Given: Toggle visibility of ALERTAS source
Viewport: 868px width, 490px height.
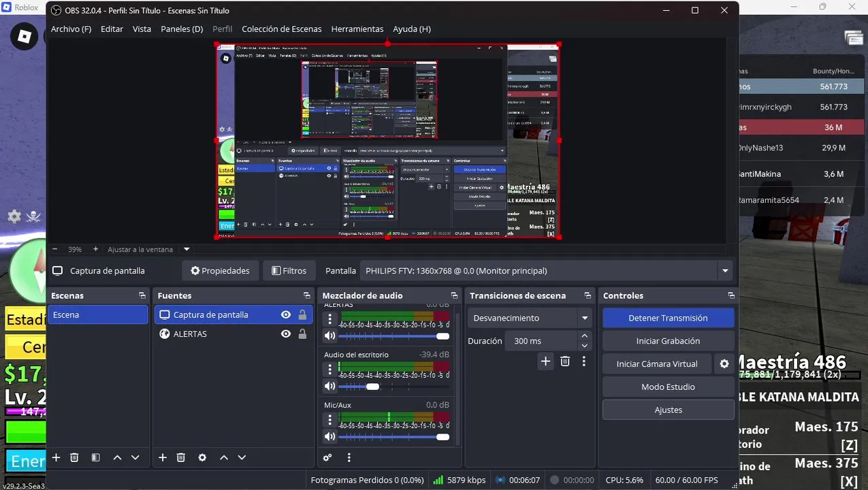Looking at the screenshot, I should tap(286, 334).
